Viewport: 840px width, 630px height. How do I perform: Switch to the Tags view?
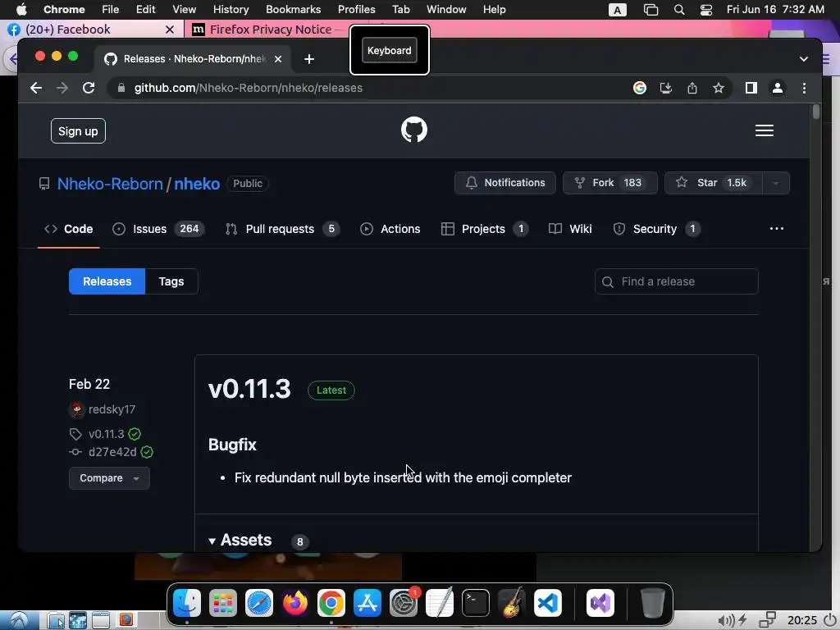(171, 281)
